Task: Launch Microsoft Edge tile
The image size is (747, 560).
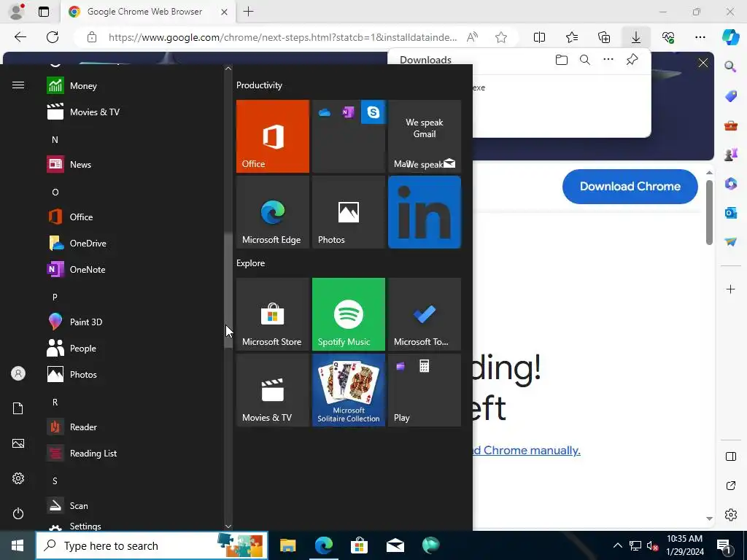Action: (273, 212)
